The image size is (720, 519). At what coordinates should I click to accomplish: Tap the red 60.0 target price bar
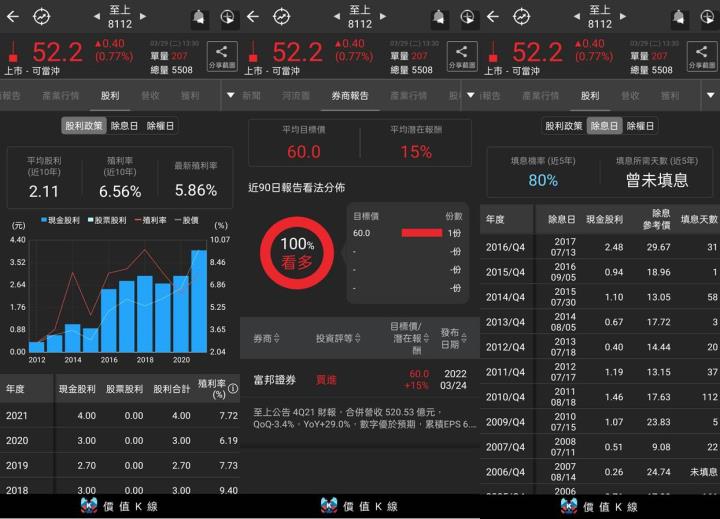click(x=422, y=233)
